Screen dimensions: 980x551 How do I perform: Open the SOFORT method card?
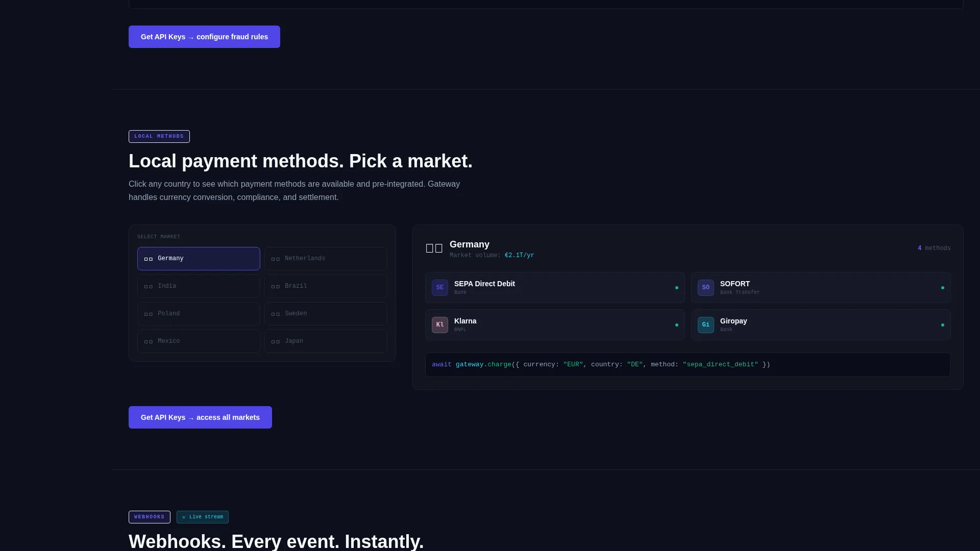click(x=821, y=288)
